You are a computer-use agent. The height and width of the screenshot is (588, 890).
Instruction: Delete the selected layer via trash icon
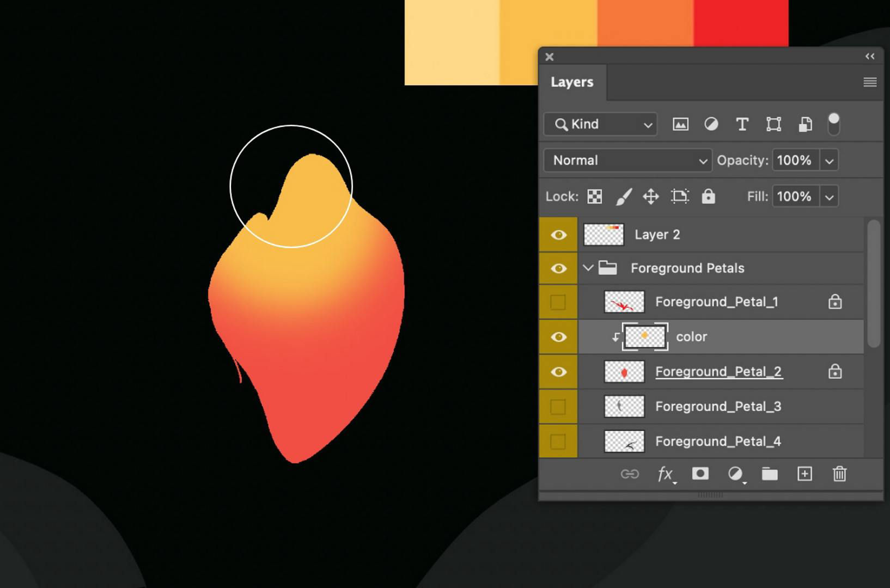839,474
